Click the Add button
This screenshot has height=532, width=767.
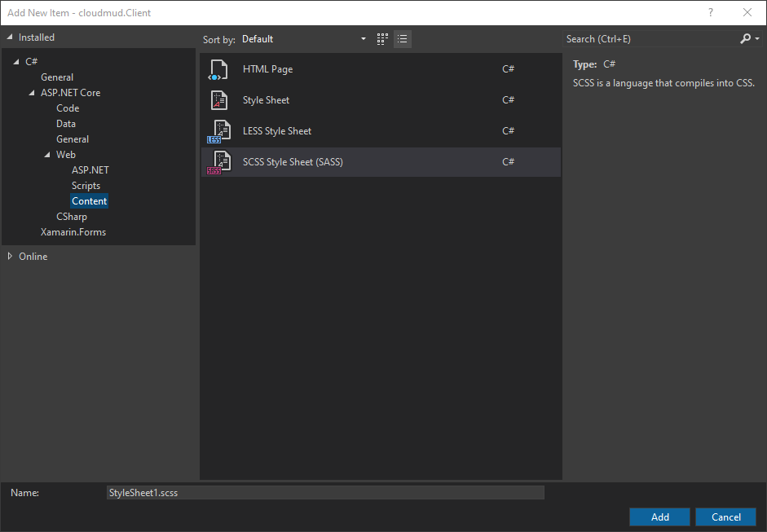[x=659, y=517]
